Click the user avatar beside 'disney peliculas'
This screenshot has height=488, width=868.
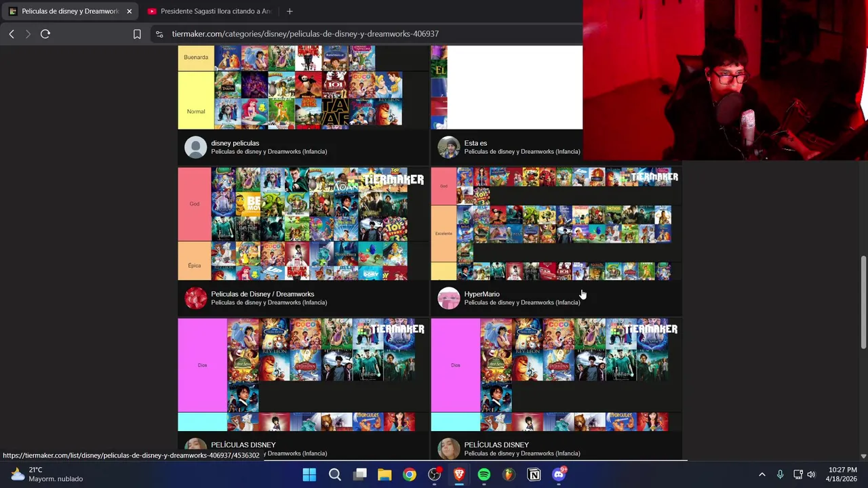pos(195,147)
